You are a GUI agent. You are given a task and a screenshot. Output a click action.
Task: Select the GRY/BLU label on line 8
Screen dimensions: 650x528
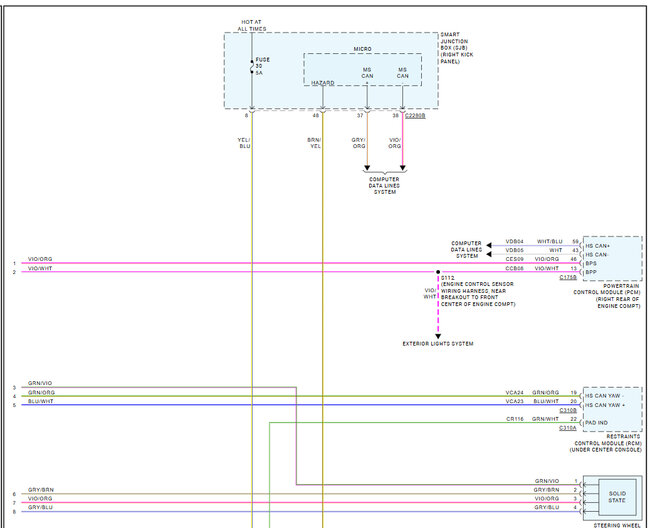point(40,507)
